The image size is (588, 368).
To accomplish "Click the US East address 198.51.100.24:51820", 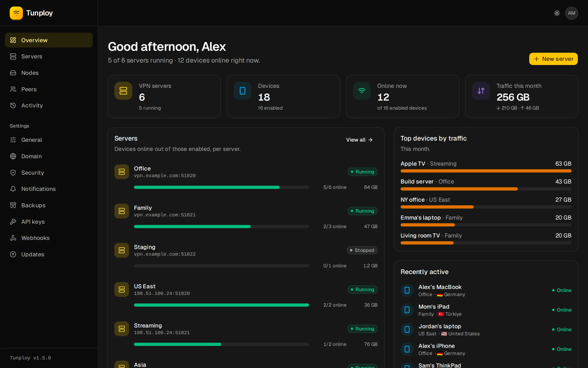I will pyautogui.click(x=162, y=293).
